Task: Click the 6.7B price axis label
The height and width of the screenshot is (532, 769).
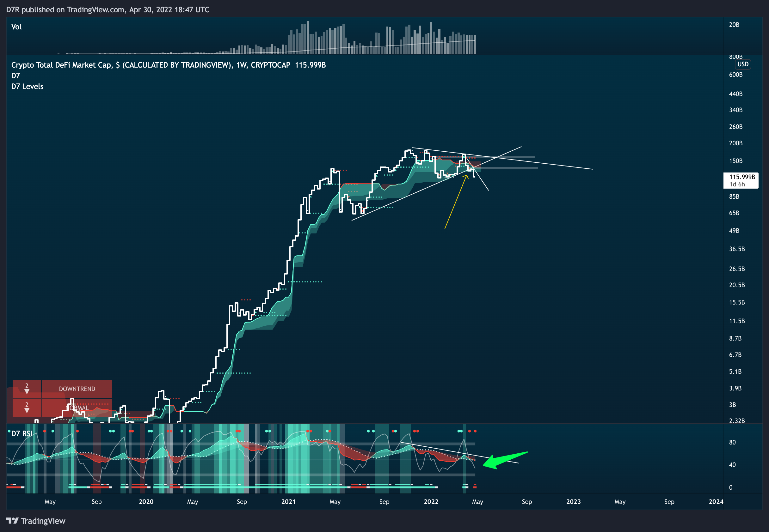Action: click(735, 355)
